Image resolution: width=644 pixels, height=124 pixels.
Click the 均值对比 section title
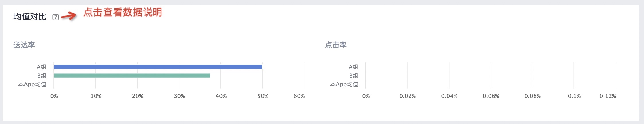click(x=30, y=17)
